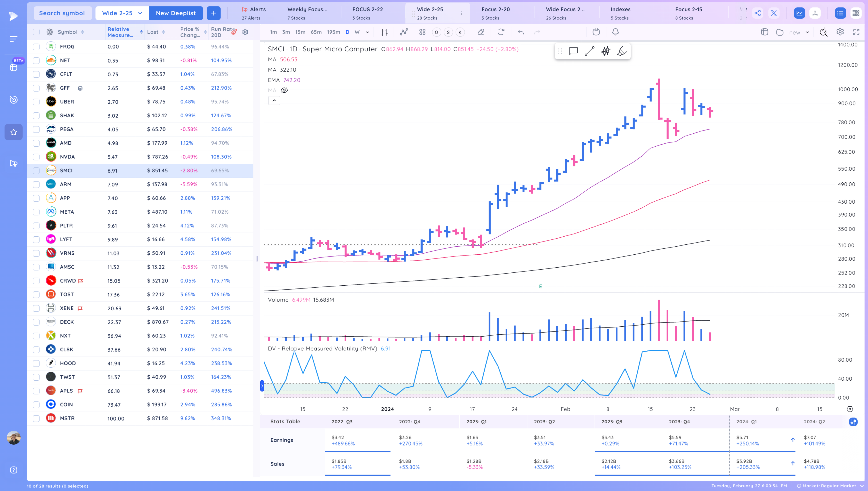Open the radar scanner icon in sidebar
This screenshot has width=868, height=491.
pyautogui.click(x=13, y=100)
